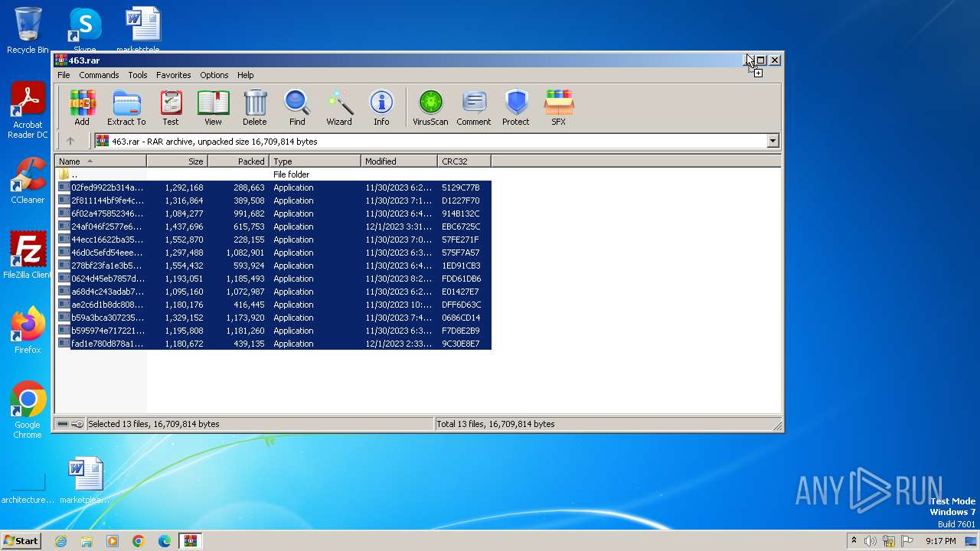
Task: Select file b59a3bca307235...
Action: point(273,318)
